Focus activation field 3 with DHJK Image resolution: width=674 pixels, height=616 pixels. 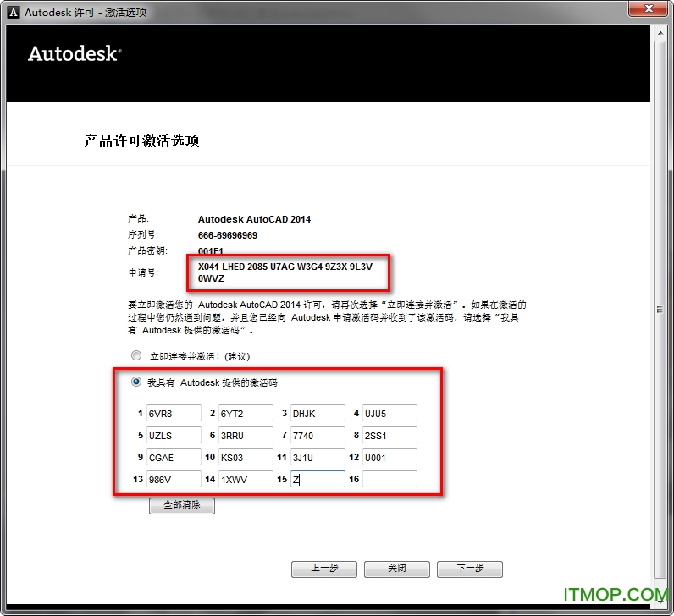click(x=318, y=414)
